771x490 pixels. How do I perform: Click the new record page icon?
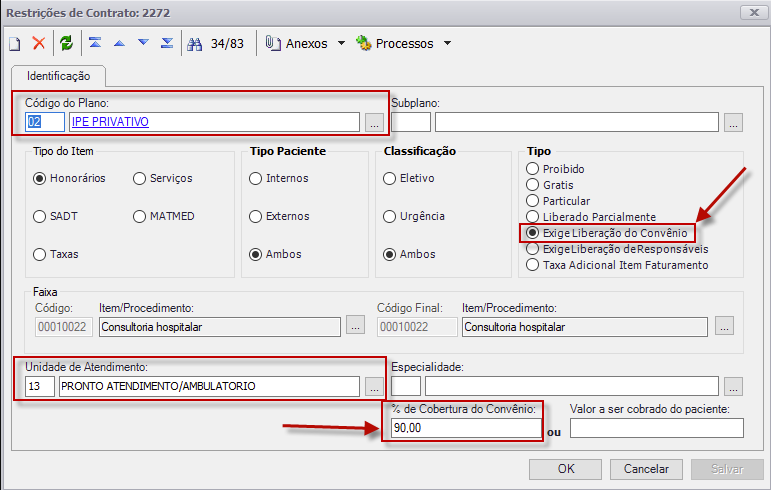15,44
